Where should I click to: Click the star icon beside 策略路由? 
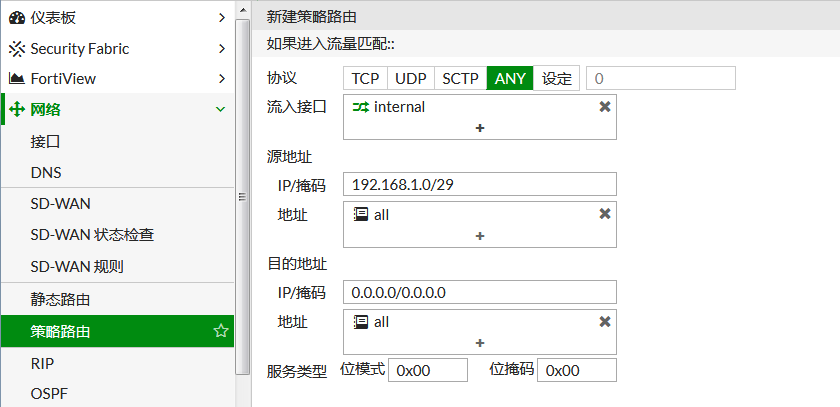pos(221,332)
